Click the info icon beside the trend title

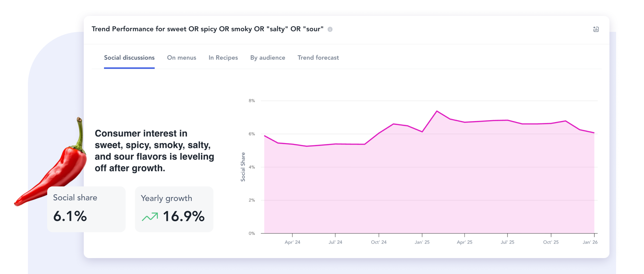pyautogui.click(x=330, y=29)
